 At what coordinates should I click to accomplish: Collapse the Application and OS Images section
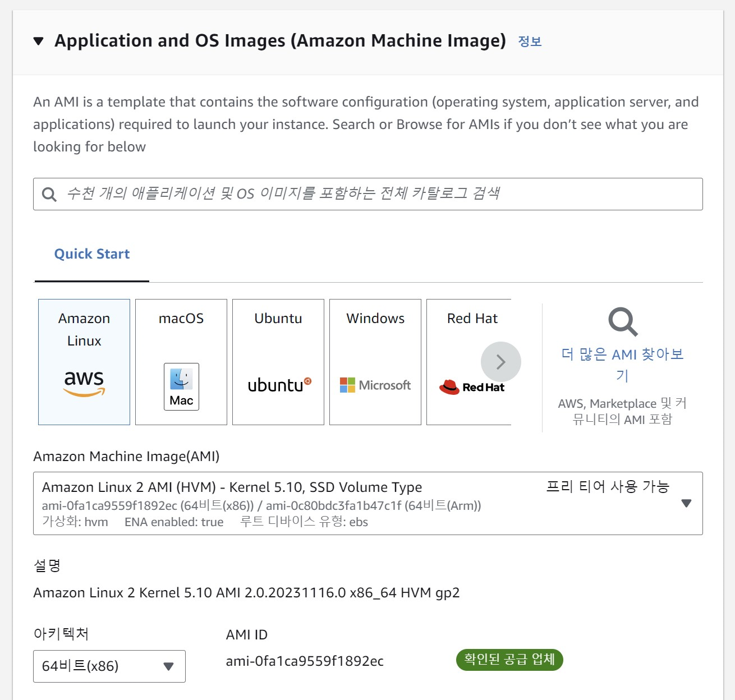pyautogui.click(x=38, y=41)
